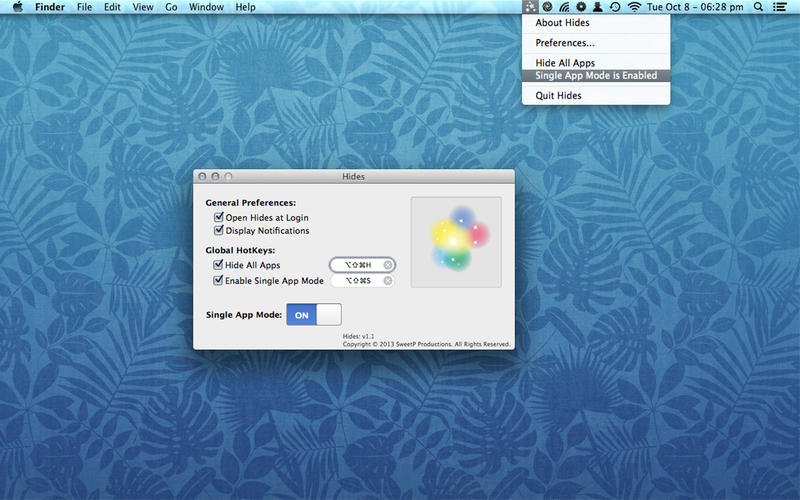This screenshot has width=800, height=500.
Task: Uncheck Open Hides at Login
Action: click(218, 217)
